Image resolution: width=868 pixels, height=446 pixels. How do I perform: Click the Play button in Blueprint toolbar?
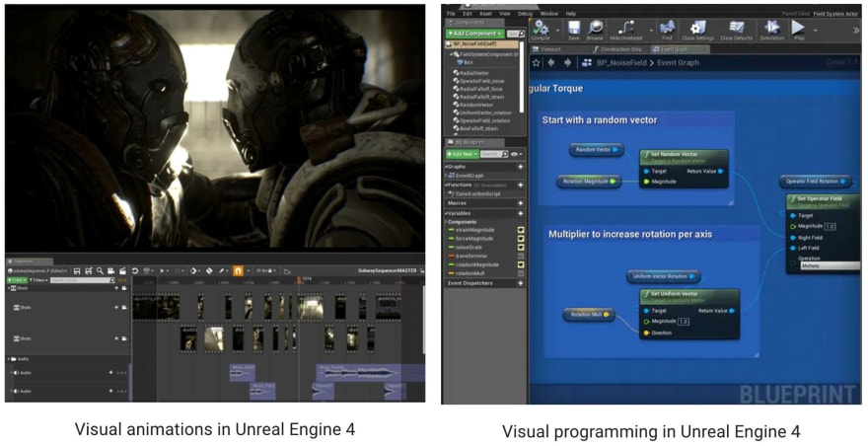pos(798,30)
